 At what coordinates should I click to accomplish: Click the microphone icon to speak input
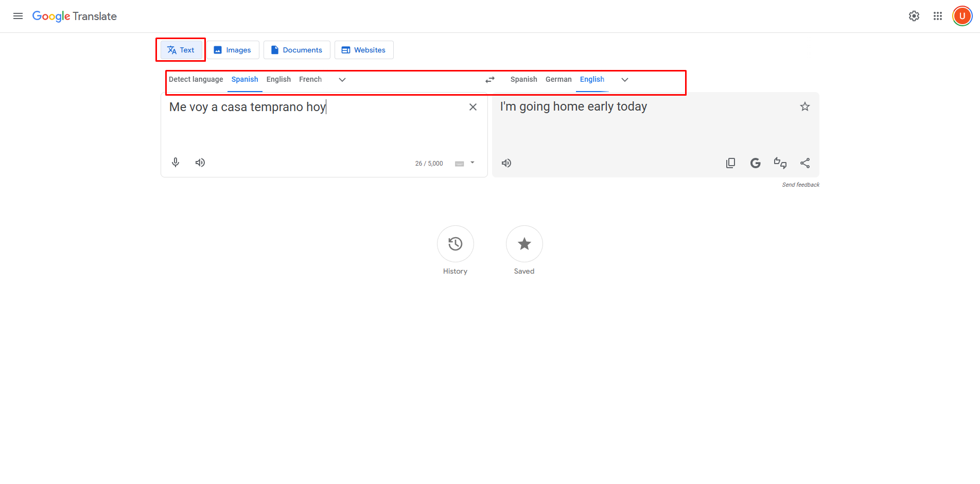click(175, 163)
